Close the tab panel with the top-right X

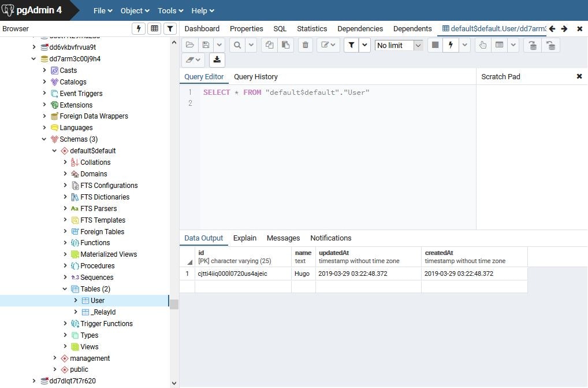579,29
